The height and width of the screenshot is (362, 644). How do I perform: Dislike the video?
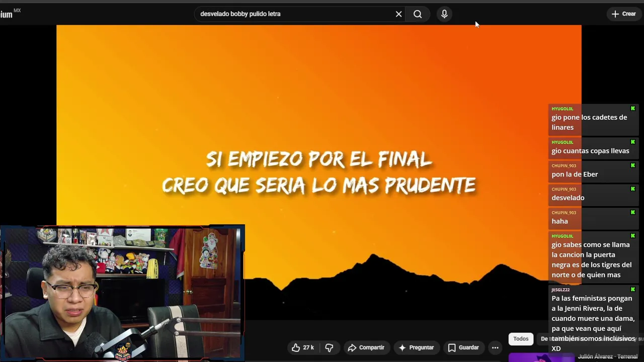[x=330, y=347]
